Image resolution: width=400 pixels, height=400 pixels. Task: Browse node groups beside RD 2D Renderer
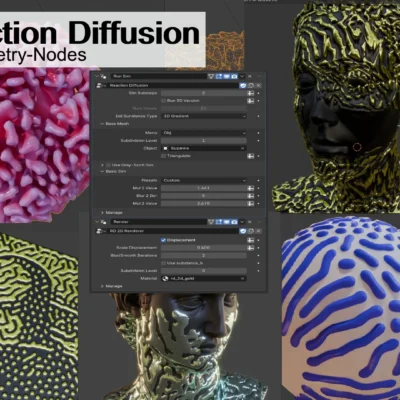coord(100,231)
